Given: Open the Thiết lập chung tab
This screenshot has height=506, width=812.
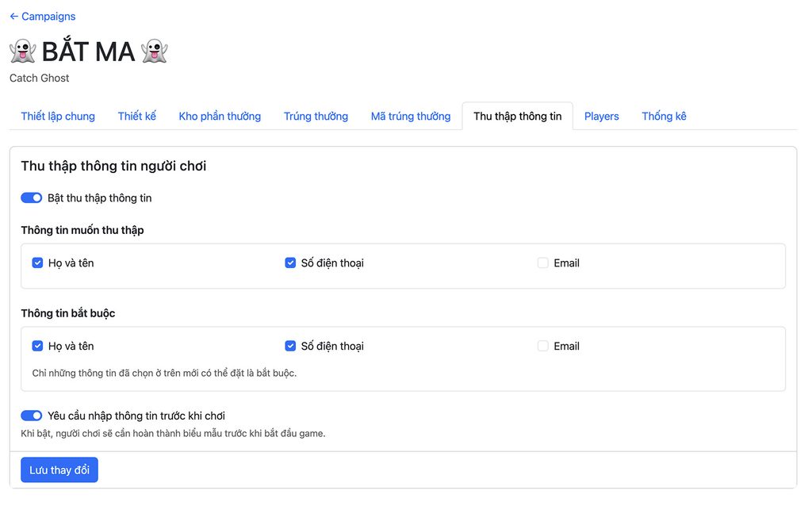Looking at the screenshot, I should point(58,116).
